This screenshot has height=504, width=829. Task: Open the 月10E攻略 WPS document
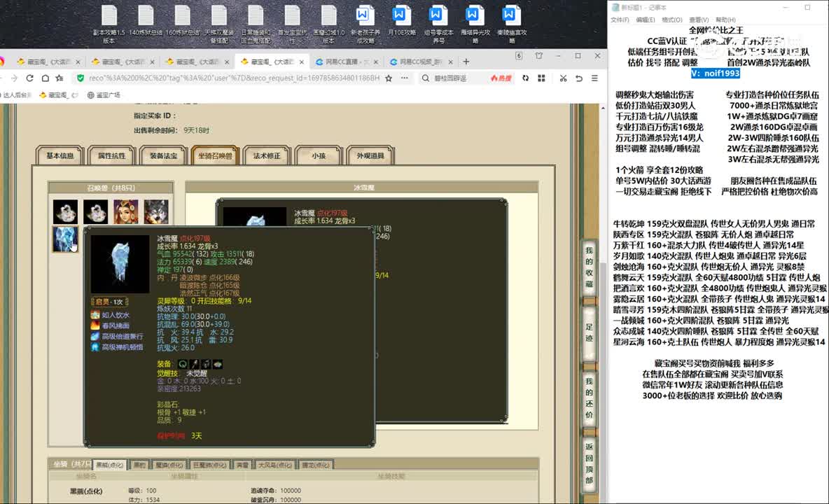tap(401, 21)
